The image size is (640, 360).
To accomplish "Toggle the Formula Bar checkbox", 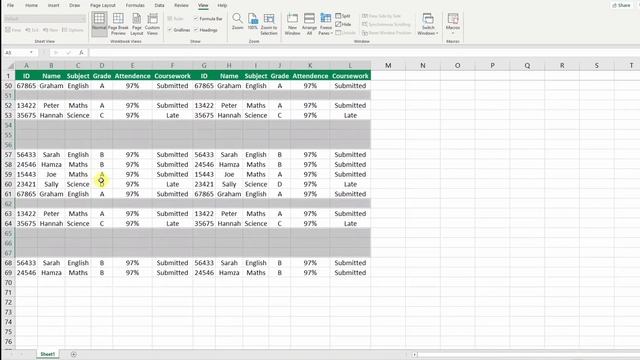I will point(208,19).
